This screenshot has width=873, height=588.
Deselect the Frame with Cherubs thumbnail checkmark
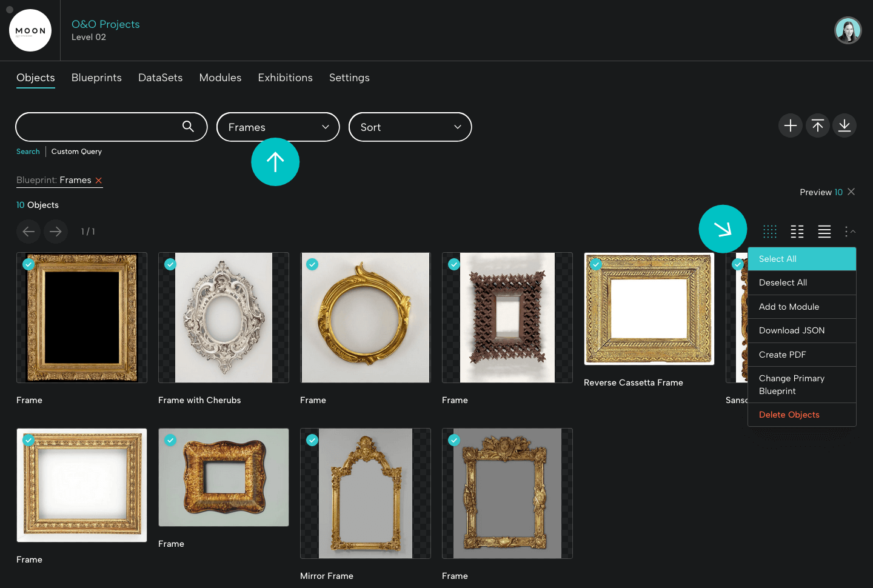tap(170, 264)
